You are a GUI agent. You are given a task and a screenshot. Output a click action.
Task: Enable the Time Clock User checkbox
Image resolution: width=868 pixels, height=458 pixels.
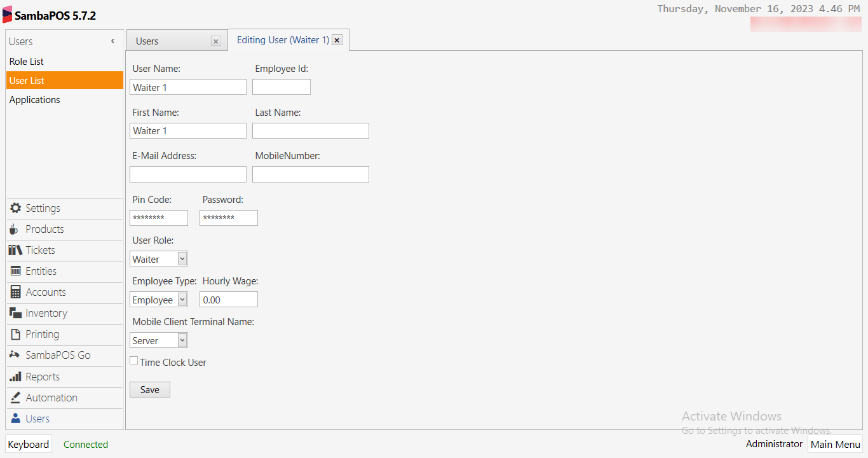pyautogui.click(x=133, y=360)
